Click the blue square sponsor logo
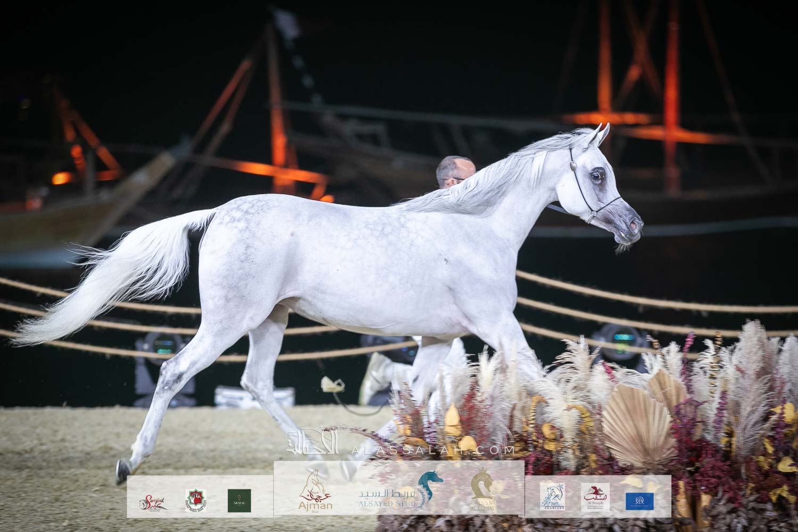The image size is (798, 532). tap(640, 501)
